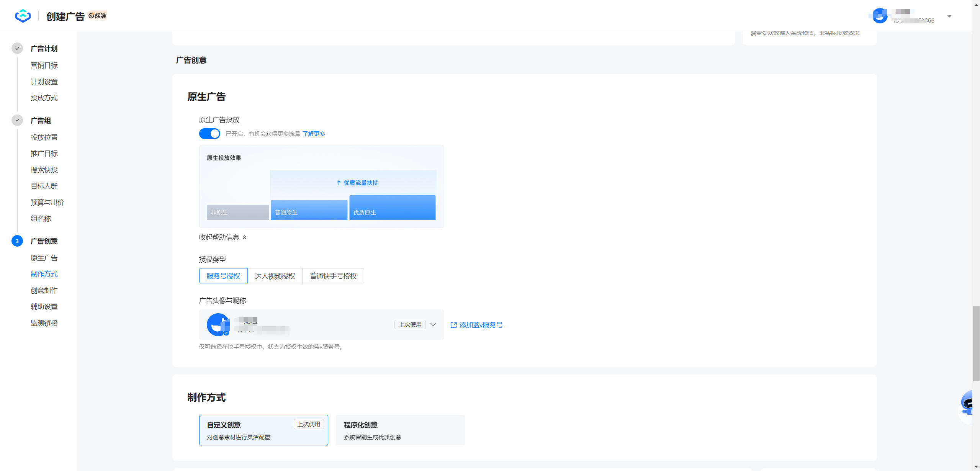
Task: Click the 优质原生 bar in effect chart
Action: click(393, 208)
